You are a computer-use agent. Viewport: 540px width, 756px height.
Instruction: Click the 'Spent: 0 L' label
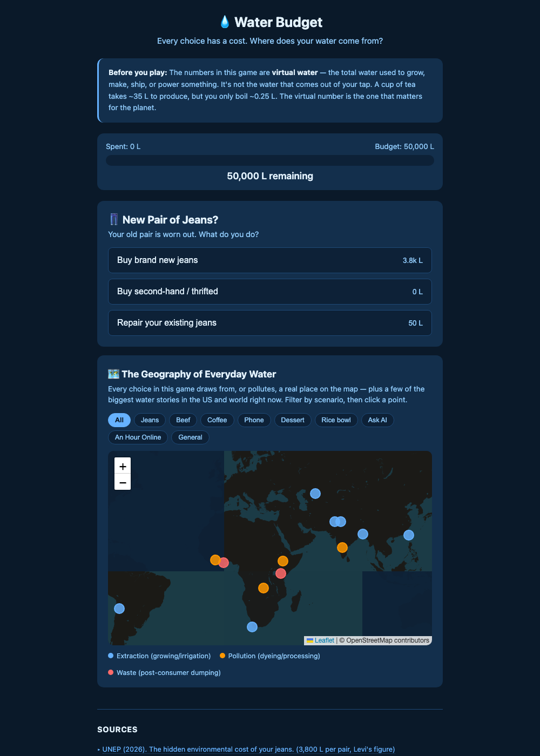pyautogui.click(x=123, y=147)
